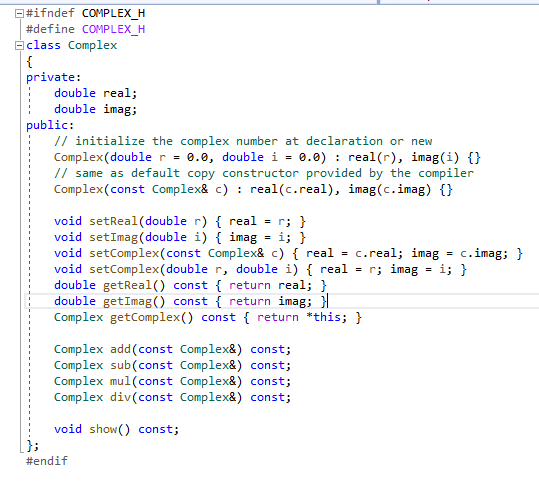
Task: Click the add method declaration
Action: [x=173, y=349]
